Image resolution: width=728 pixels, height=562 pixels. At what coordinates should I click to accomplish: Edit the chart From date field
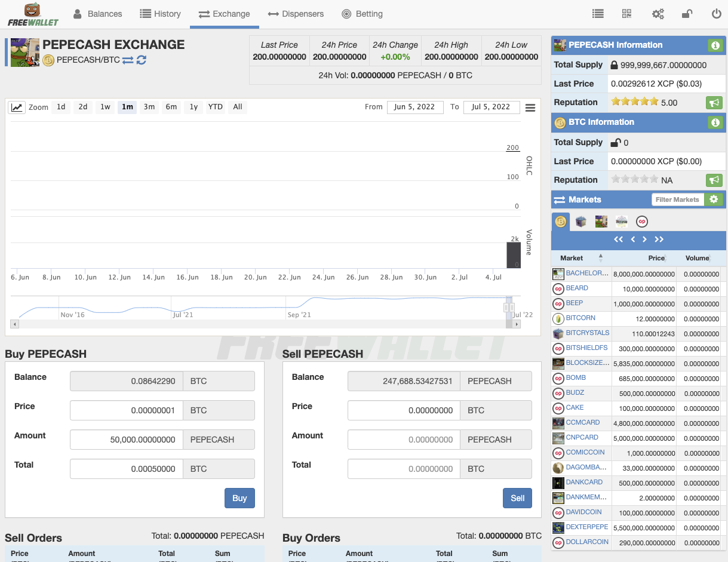[415, 107]
